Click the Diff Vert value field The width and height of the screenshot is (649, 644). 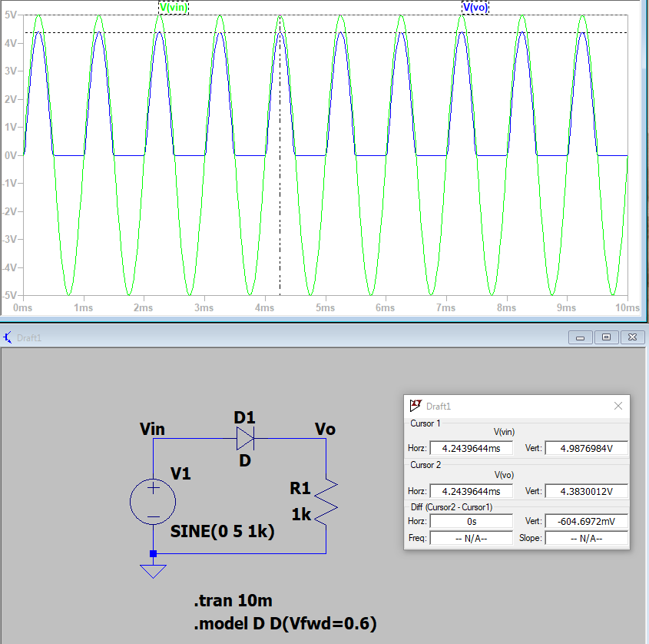[x=585, y=521]
